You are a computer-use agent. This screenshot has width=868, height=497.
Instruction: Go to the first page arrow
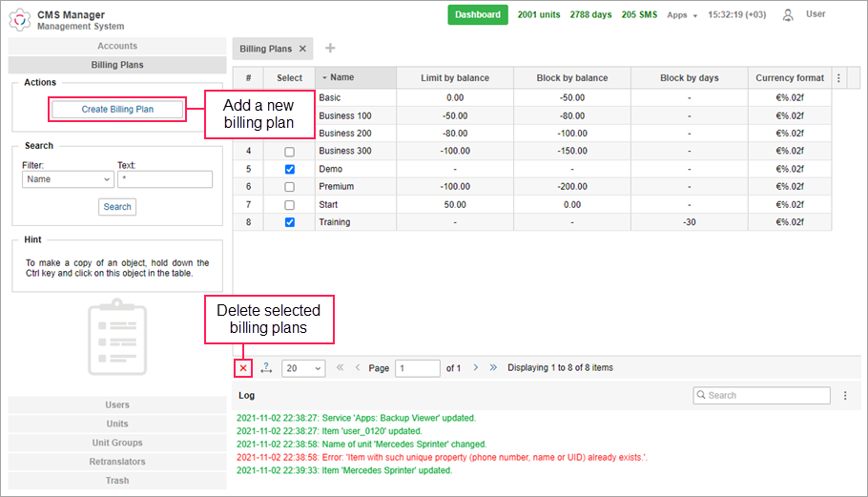(340, 367)
